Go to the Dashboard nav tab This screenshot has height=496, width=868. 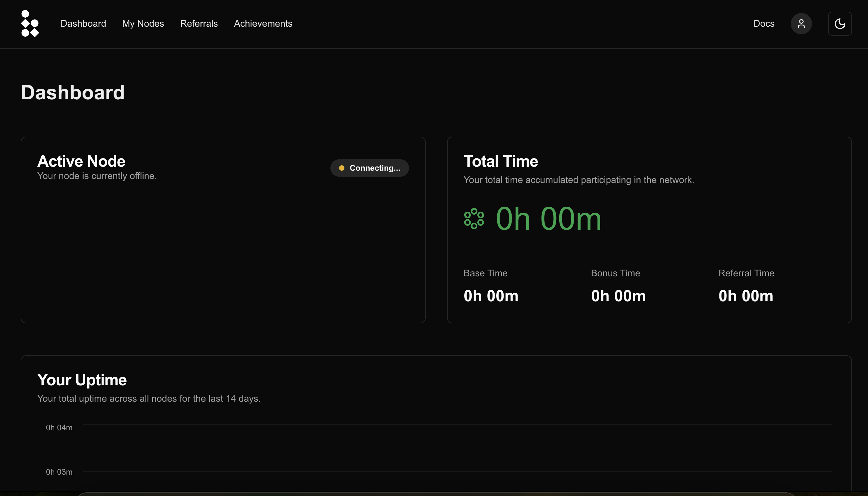(x=83, y=24)
